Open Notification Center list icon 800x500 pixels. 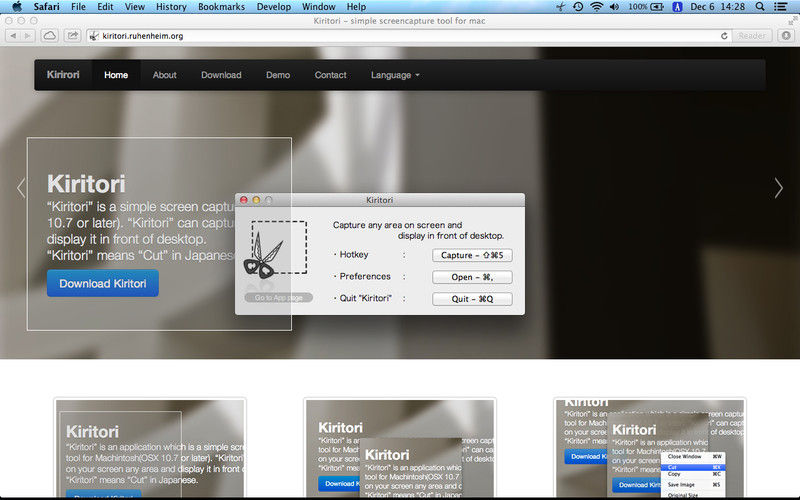780,7
